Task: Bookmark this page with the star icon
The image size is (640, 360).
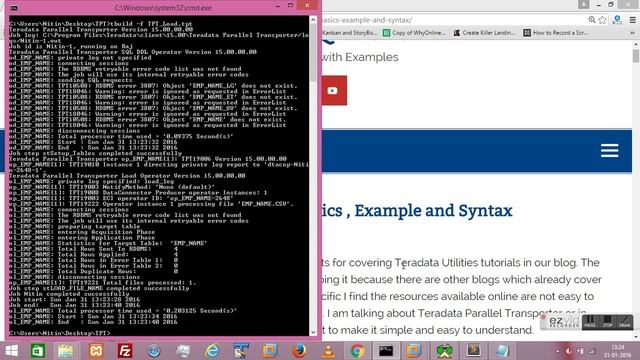Action: click(602, 20)
